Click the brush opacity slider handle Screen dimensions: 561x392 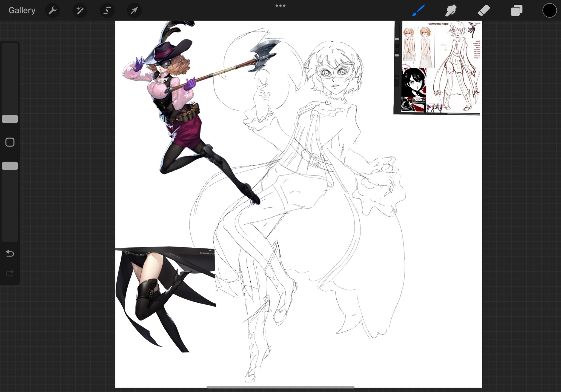click(10, 166)
